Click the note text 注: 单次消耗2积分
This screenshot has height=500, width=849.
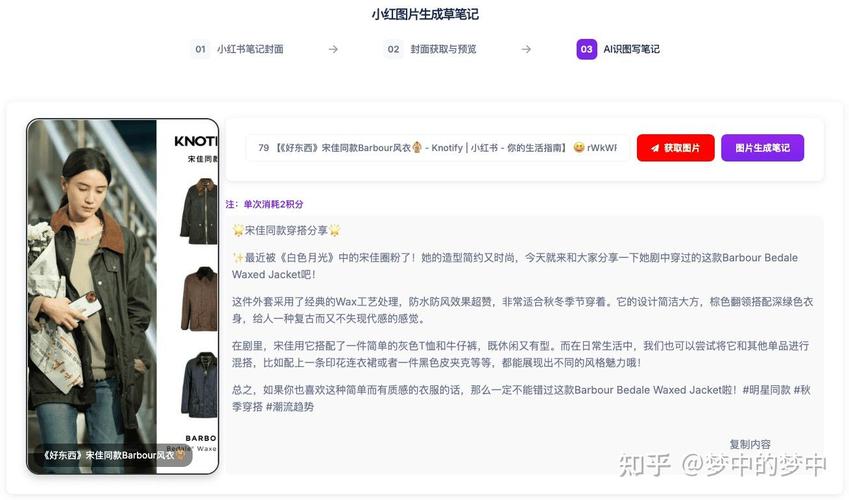click(x=264, y=204)
